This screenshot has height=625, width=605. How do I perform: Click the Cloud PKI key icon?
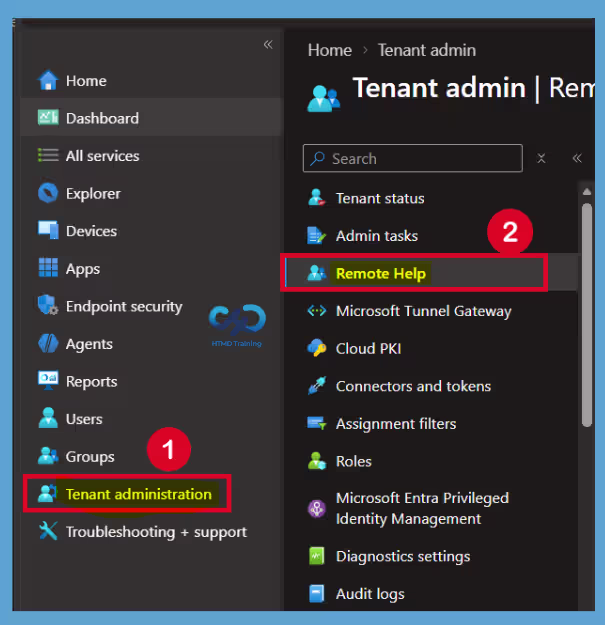pos(317,348)
